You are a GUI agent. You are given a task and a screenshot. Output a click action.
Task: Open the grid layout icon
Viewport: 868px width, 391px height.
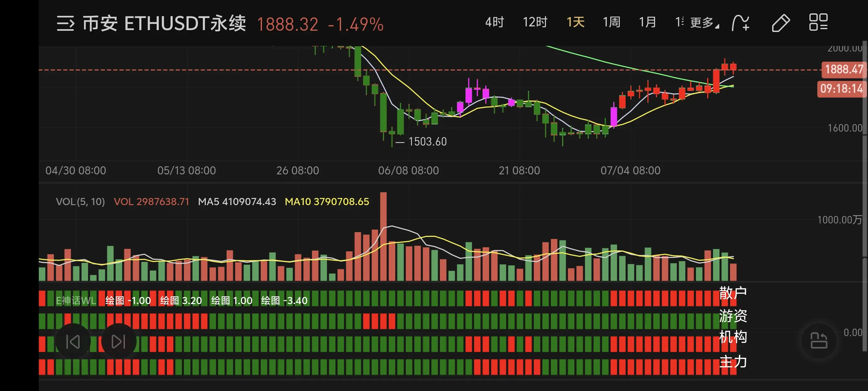(x=818, y=22)
